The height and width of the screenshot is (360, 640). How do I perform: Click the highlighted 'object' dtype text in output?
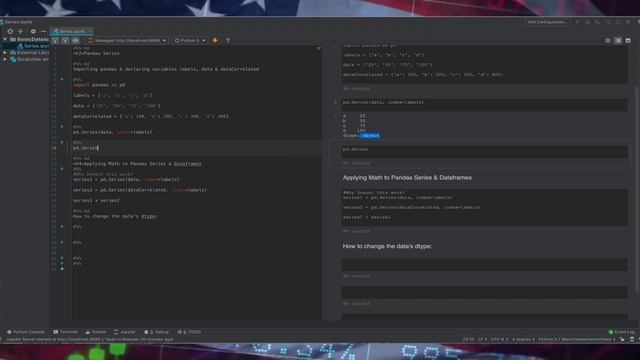[370, 136]
